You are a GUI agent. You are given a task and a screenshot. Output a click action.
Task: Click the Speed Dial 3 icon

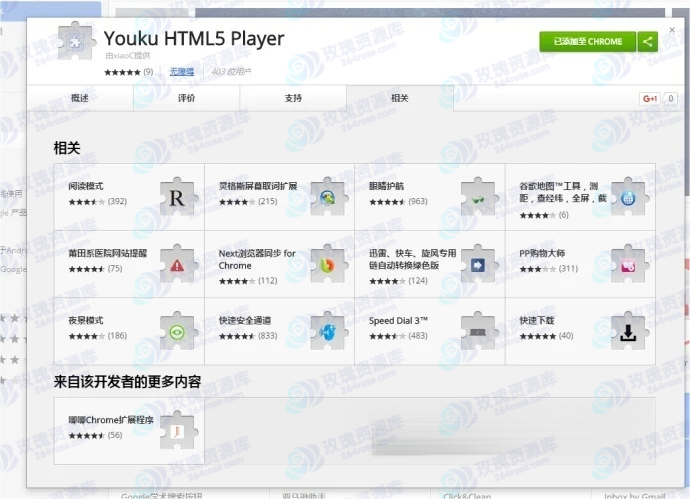click(x=478, y=331)
